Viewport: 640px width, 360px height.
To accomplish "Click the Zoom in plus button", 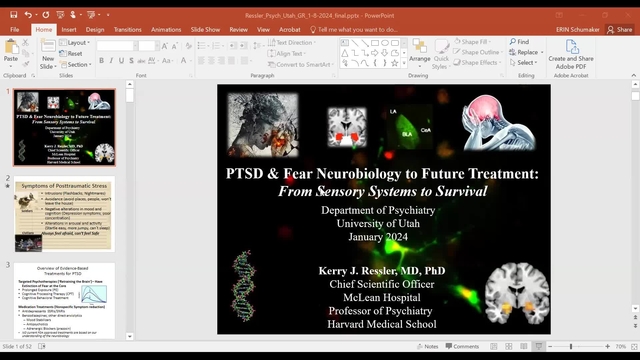I will (x=607, y=346).
